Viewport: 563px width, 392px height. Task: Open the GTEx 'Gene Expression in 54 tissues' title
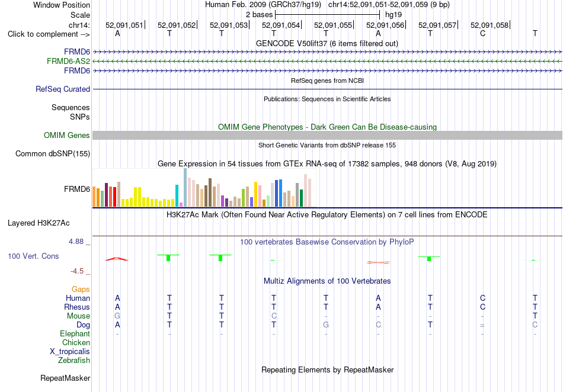point(327,164)
